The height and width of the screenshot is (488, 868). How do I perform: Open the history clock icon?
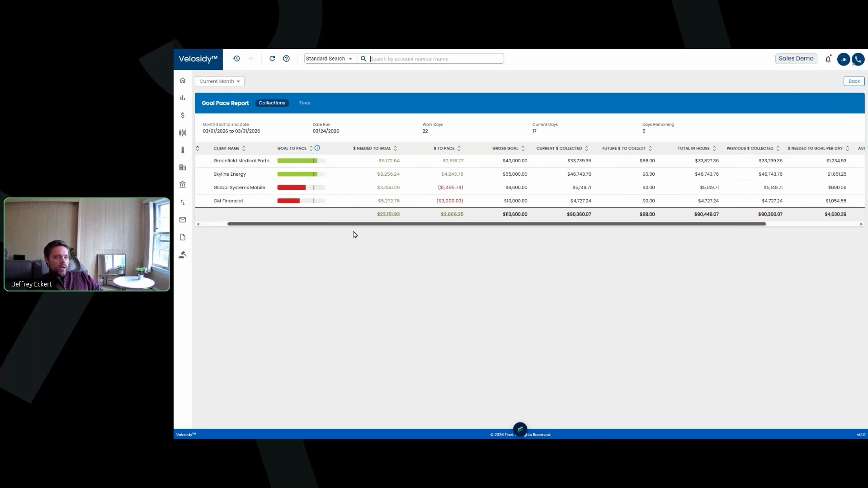coord(236,59)
